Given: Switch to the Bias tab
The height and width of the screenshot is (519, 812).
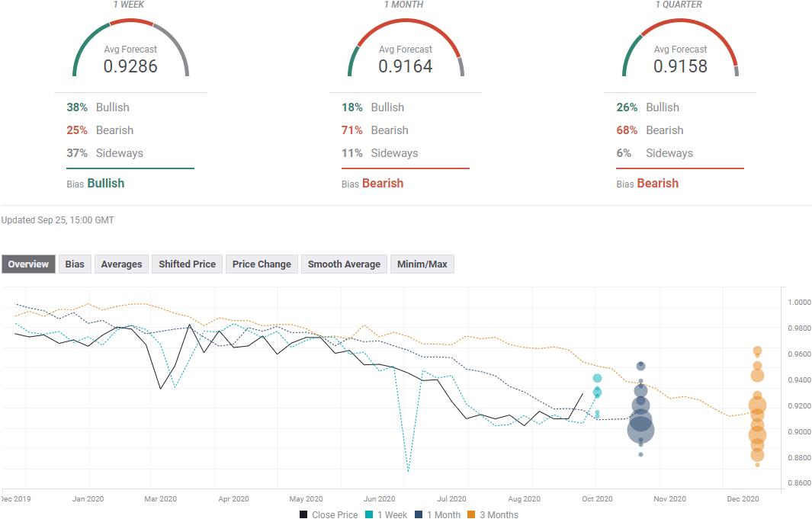Looking at the screenshot, I should pos(75,264).
